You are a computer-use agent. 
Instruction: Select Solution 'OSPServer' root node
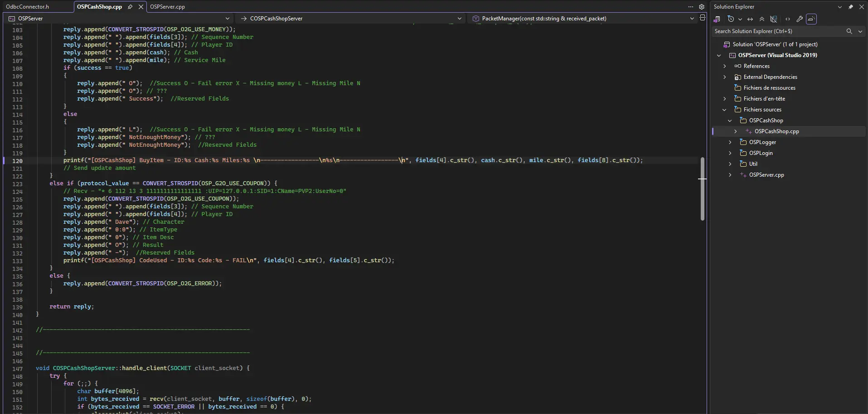[775, 44]
